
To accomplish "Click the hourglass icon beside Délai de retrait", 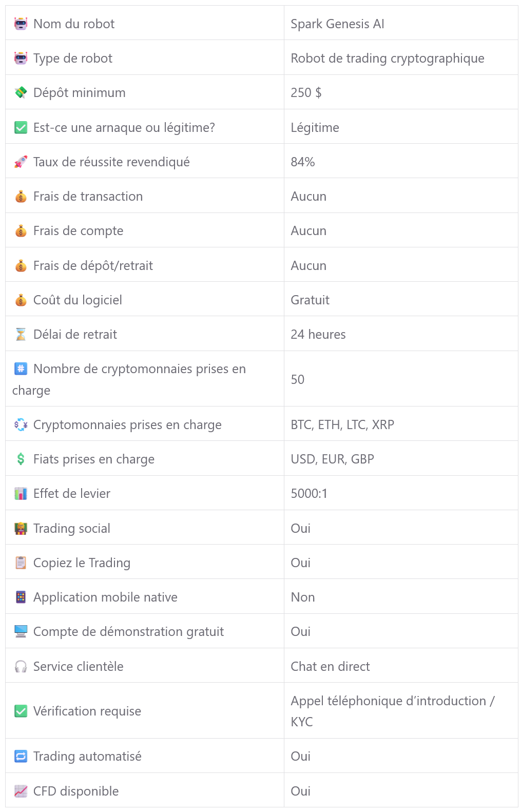I will coord(21,335).
